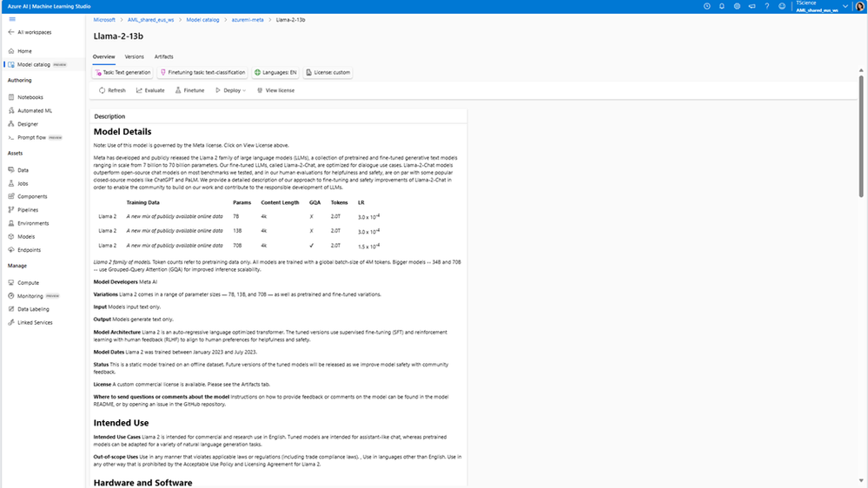This screenshot has width=868, height=488.
Task: Open Prompt flow in sidebar
Action: (35, 137)
